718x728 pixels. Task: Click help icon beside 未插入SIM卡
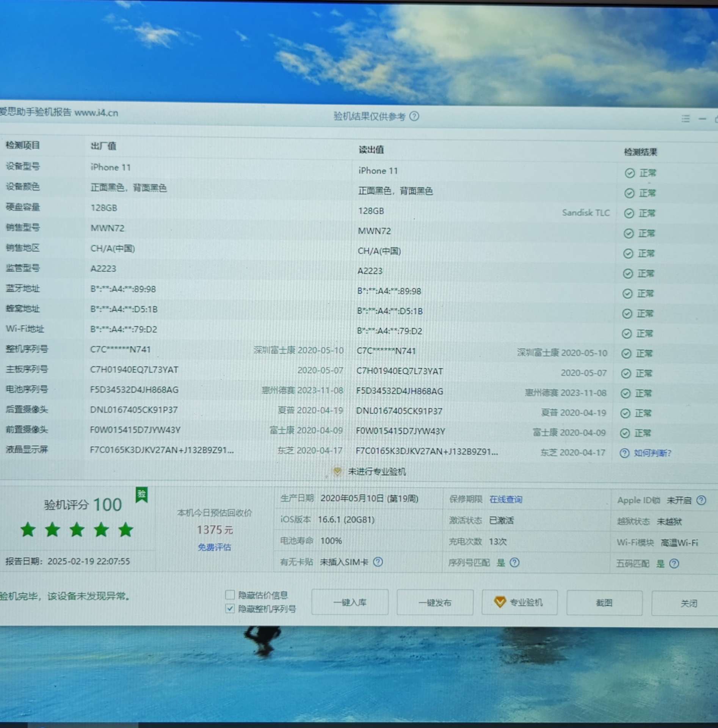[378, 562]
